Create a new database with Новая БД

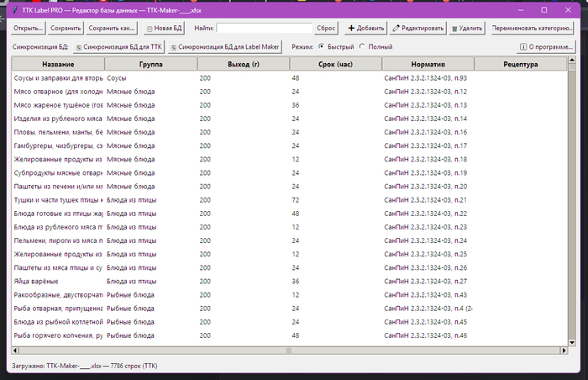(164, 28)
